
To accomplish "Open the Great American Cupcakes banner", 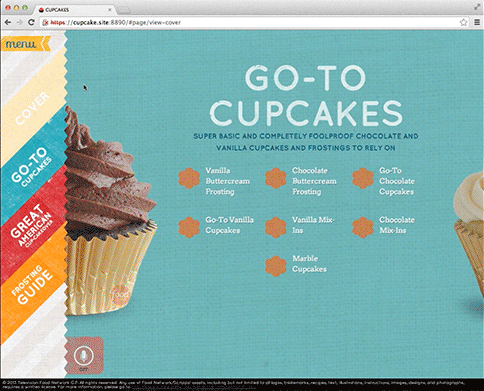I will (32, 225).
